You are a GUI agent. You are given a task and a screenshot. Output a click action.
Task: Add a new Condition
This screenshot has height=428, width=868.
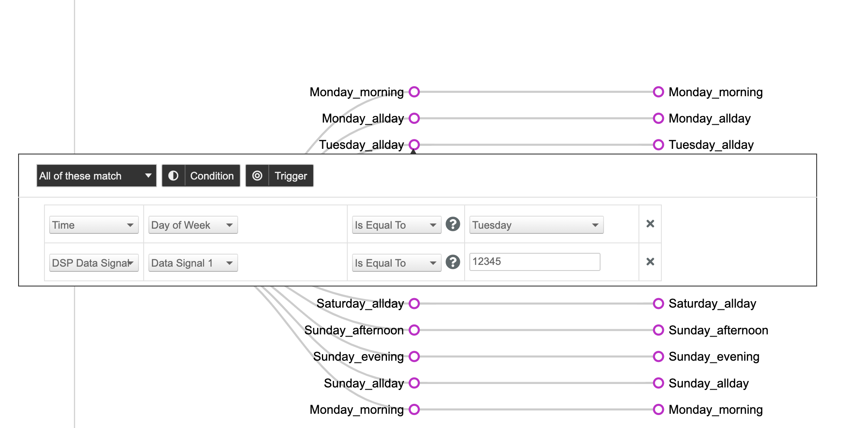click(201, 176)
